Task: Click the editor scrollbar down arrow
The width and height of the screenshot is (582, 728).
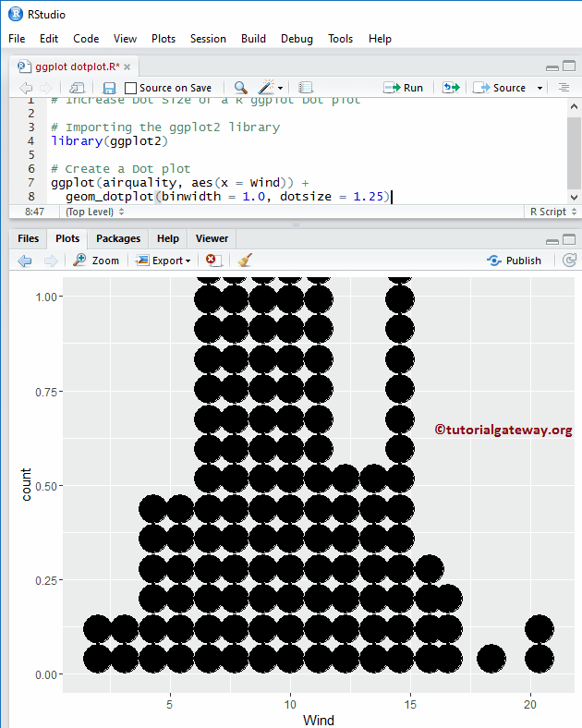Action: (x=574, y=197)
